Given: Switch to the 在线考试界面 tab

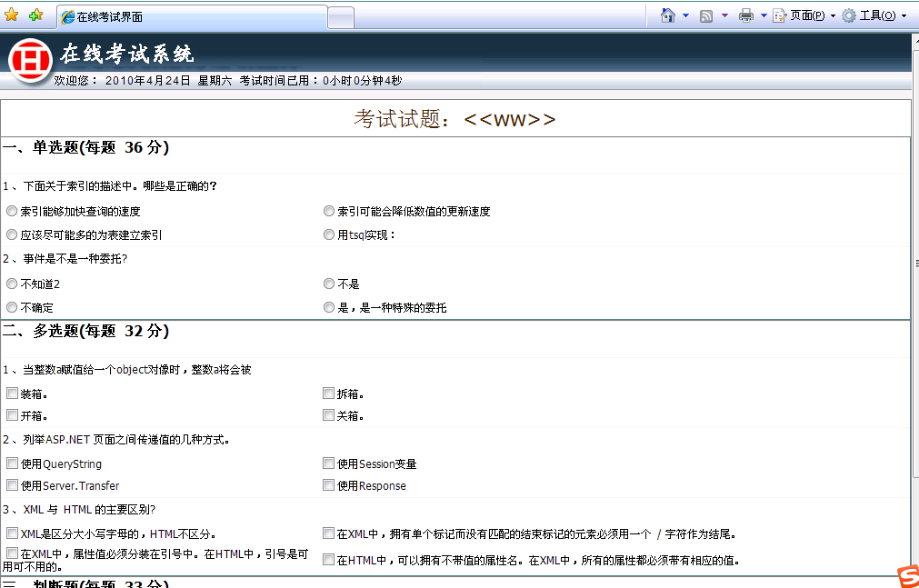Looking at the screenshot, I should 192,17.
